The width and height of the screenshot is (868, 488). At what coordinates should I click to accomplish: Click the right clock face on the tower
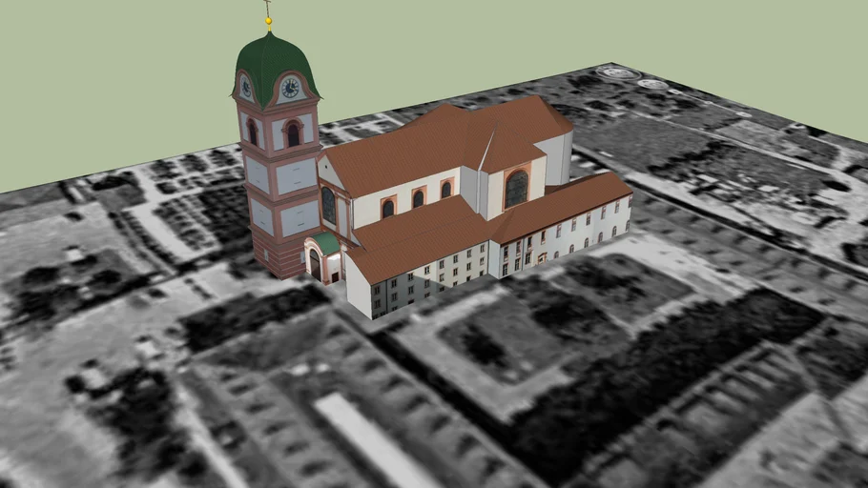tap(290, 88)
